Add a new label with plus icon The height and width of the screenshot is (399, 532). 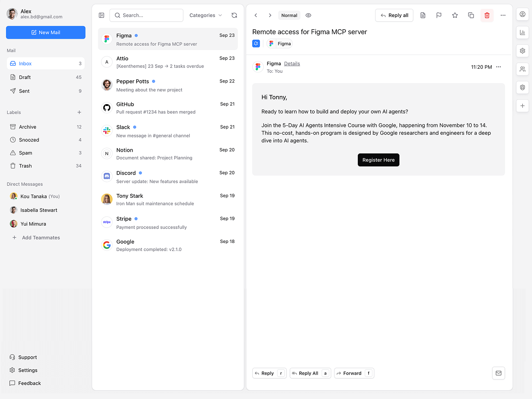[79, 113]
